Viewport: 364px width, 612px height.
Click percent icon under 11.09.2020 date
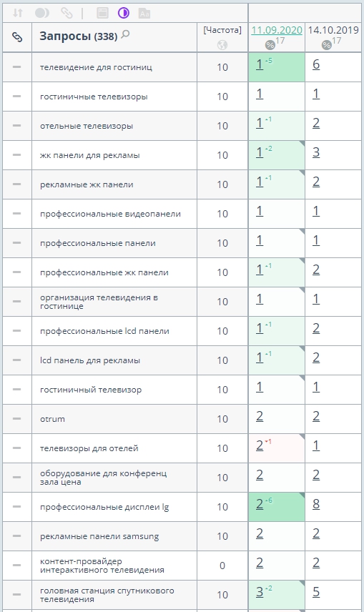pos(270,45)
